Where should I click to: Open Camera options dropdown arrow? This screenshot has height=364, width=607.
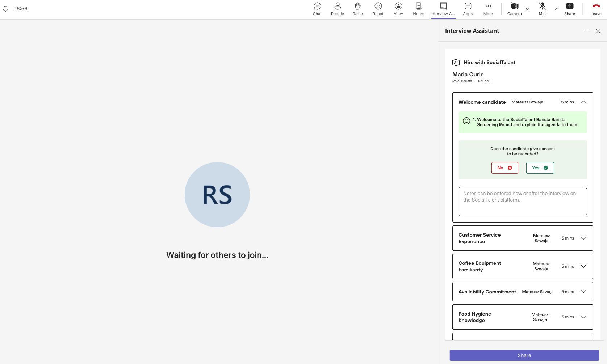(527, 9)
